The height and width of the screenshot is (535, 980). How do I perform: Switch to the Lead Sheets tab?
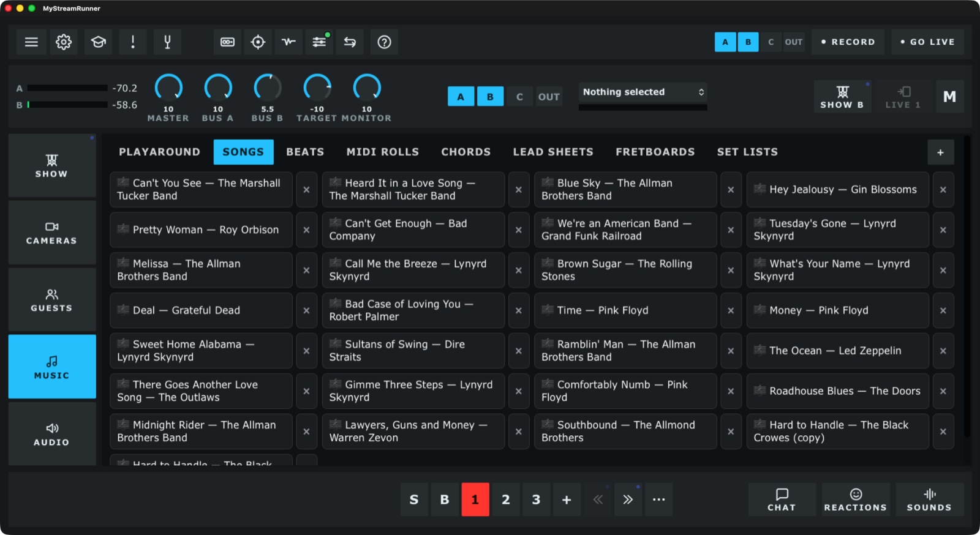553,152
